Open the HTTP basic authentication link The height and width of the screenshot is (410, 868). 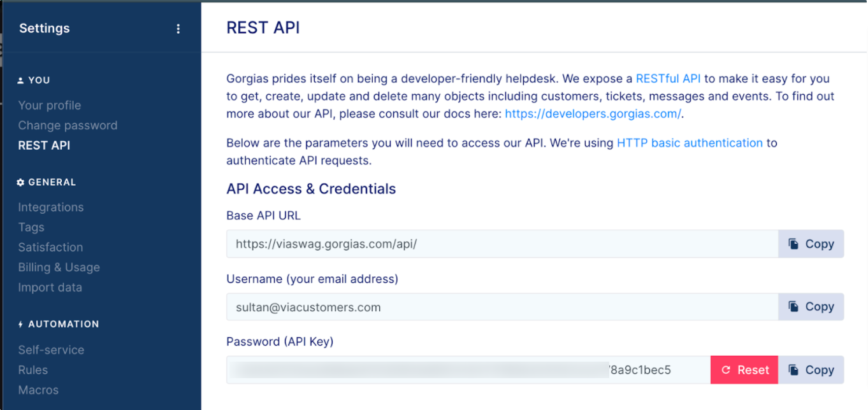click(x=690, y=143)
